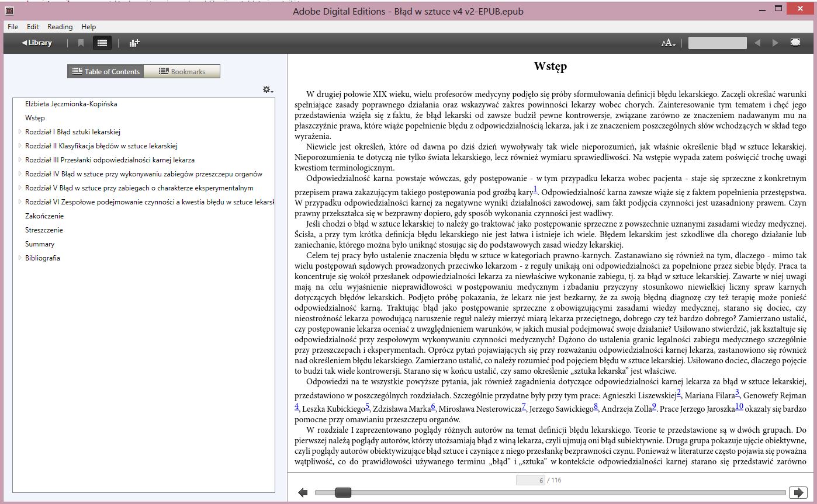This screenshot has width=817, height=504.
Task: Click the Adobe Digital Editions title icon
Action: (8, 11)
